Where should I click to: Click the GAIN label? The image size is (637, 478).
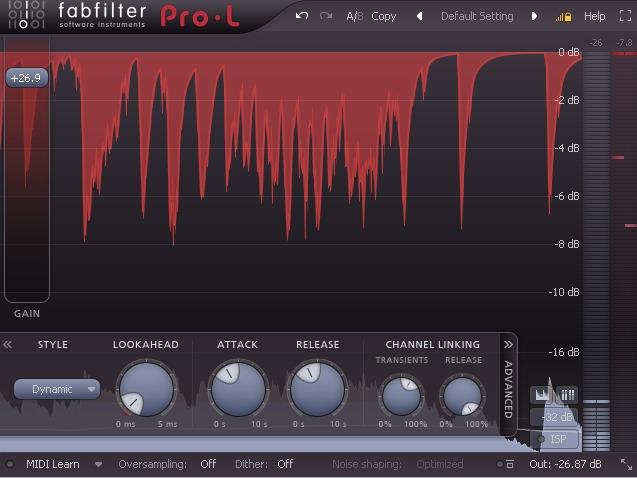[x=27, y=314]
